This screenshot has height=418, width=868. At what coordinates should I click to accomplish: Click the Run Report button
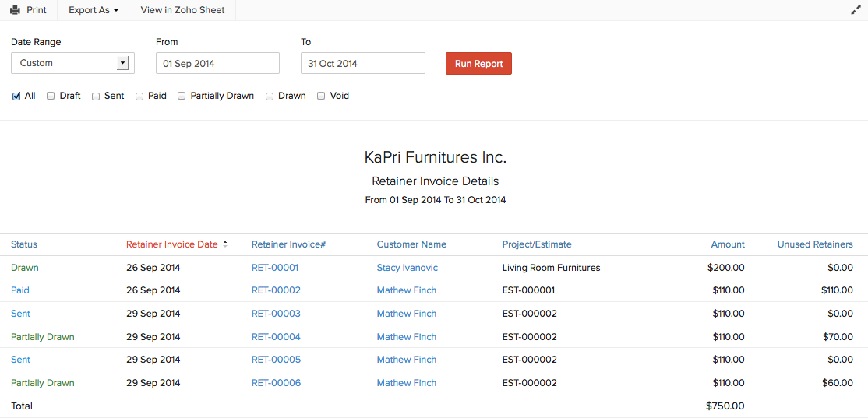479,64
